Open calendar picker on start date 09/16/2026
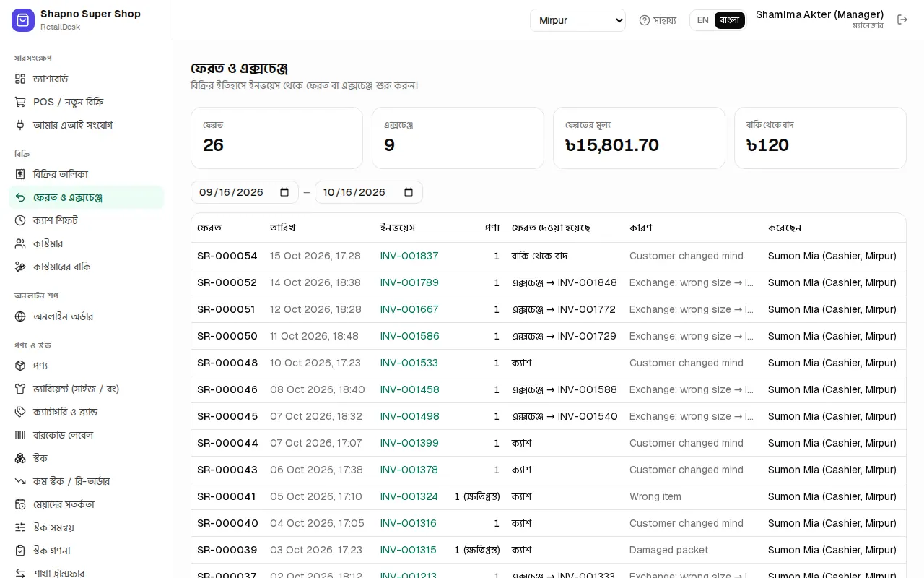924x578 pixels. coord(284,192)
